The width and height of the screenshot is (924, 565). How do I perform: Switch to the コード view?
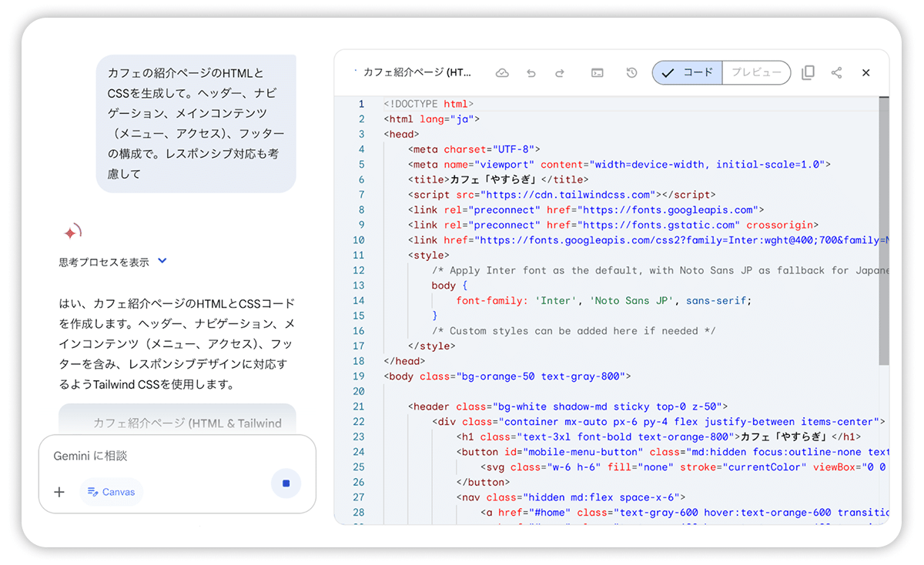(688, 72)
